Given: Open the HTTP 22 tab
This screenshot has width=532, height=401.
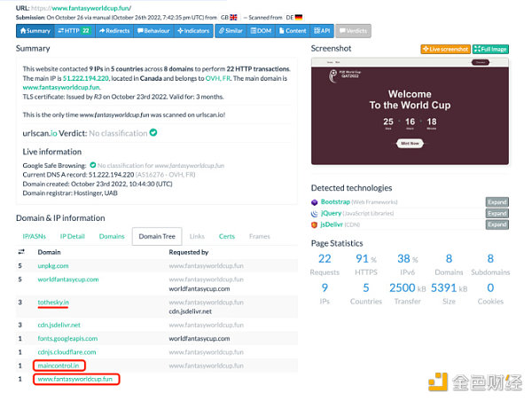Looking at the screenshot, I should [x=74, y=31].
